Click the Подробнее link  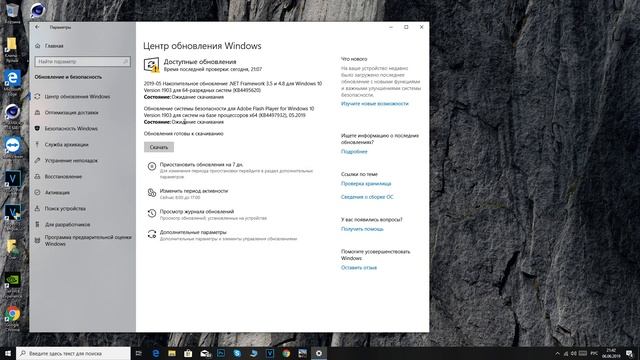click(354, 151)
